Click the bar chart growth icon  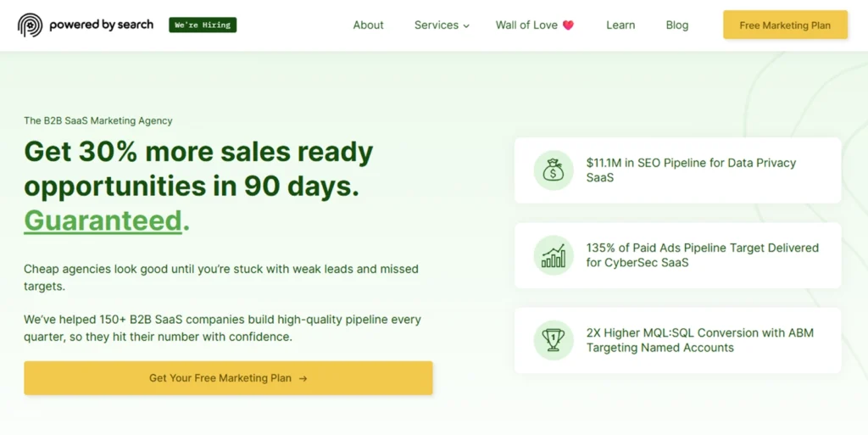pyautogui.click(x=554, y=255)
